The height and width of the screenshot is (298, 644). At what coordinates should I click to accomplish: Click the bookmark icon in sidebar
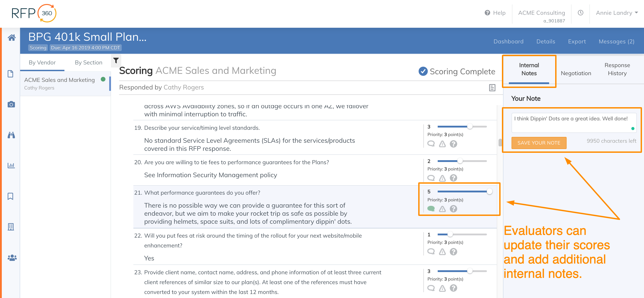11,196
